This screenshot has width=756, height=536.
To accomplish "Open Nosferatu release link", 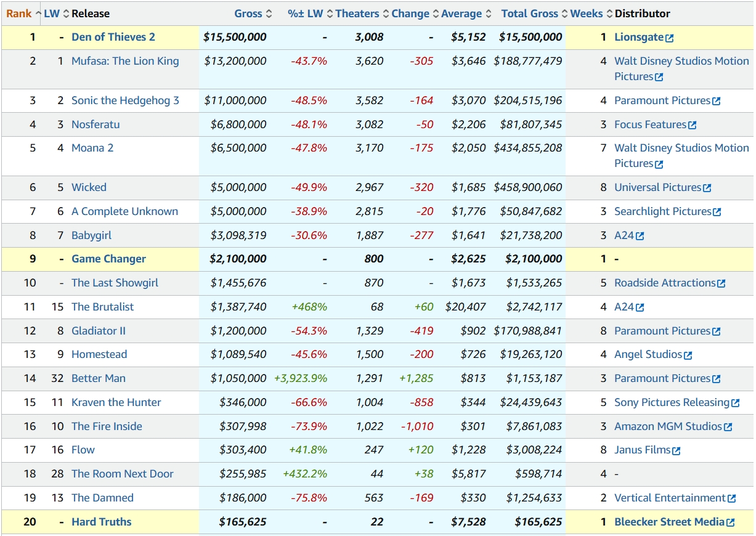I will tap(96, 124).
